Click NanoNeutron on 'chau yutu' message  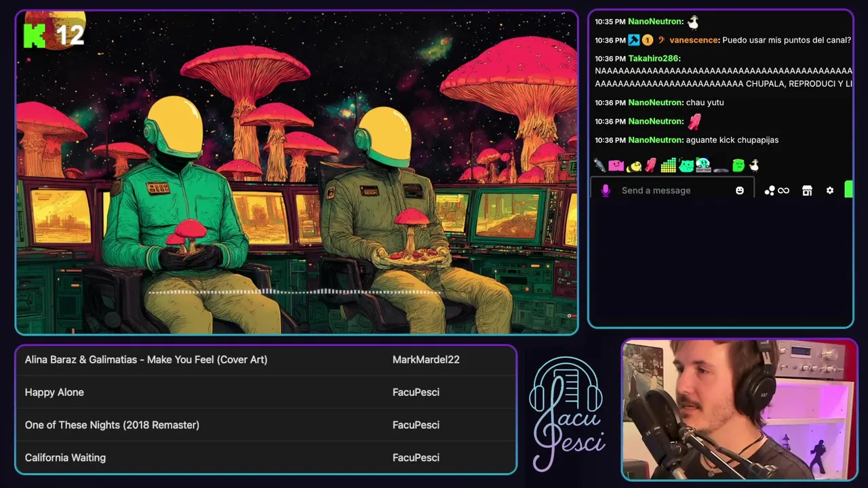pyautogui.click(x=655, y=102)
